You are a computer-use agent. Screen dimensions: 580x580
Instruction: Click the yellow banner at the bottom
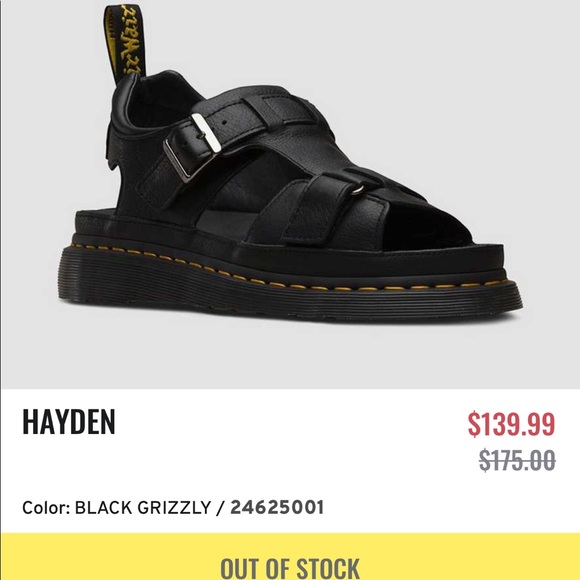pos(290,556)
